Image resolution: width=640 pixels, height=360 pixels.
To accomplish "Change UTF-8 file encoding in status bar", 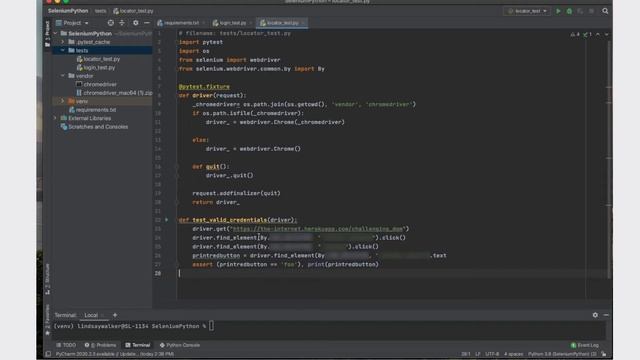I will (492, 354).
